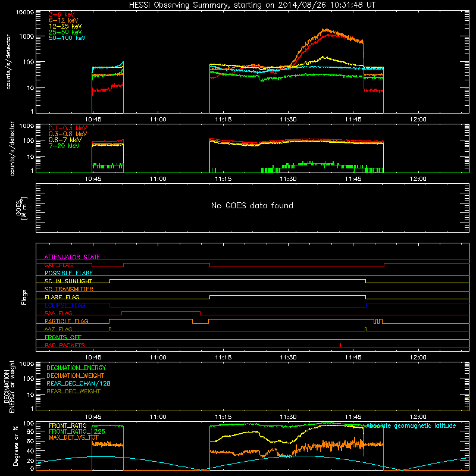The image size is (476, 476).
Task: Click the 0.8-7 MeV legend entry
Action: [x=65, y=140]
